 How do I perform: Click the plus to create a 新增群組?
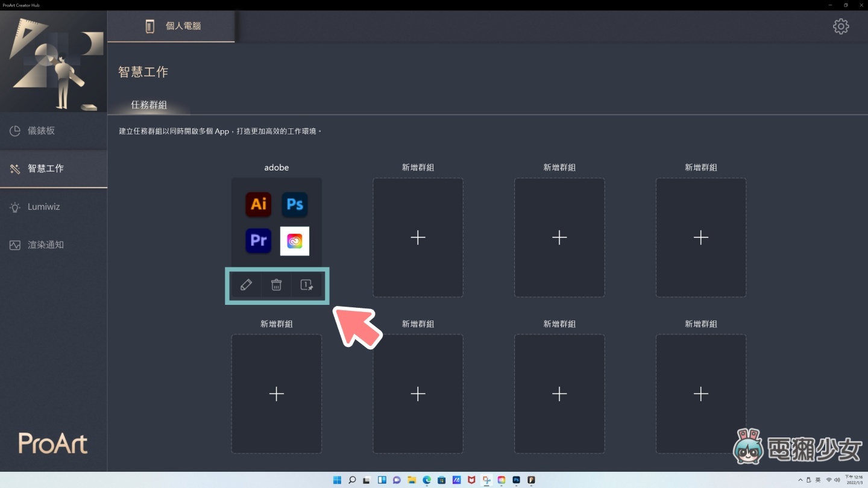click(418, 237)
